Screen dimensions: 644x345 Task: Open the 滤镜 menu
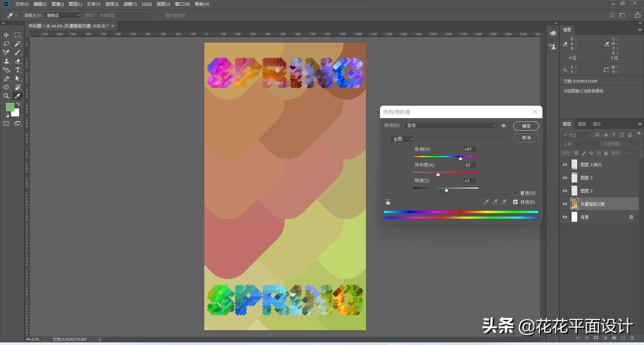pyautogui.click(x=130, y=4)
